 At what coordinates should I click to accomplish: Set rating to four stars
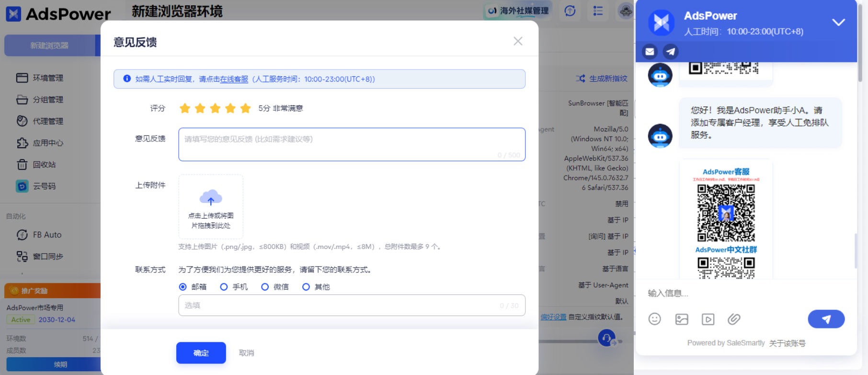tap(230, 108)
